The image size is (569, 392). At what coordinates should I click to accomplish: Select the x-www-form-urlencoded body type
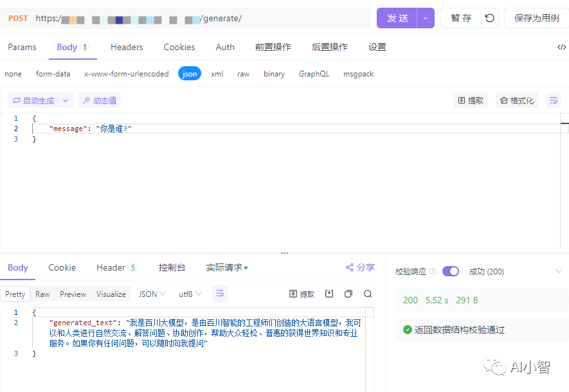coord(126,74)
